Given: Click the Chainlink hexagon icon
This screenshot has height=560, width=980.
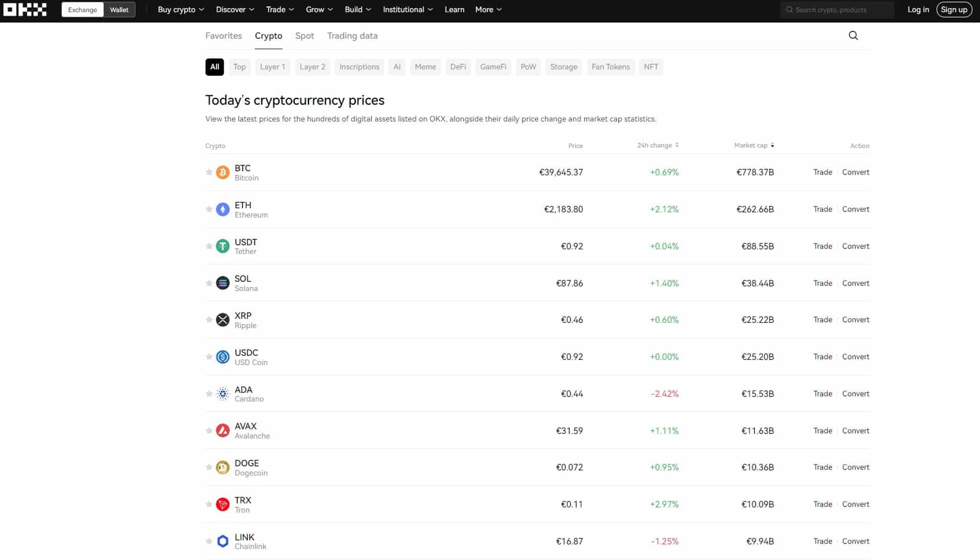Looking at the screenshot, I should pyautogui.click(x=223, y=541).
